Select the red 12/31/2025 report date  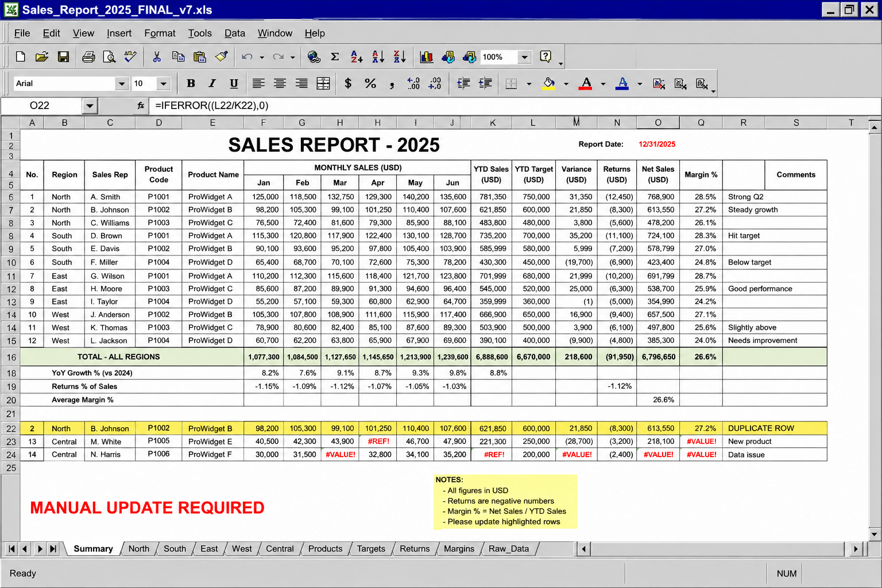[x=657, y=144]
